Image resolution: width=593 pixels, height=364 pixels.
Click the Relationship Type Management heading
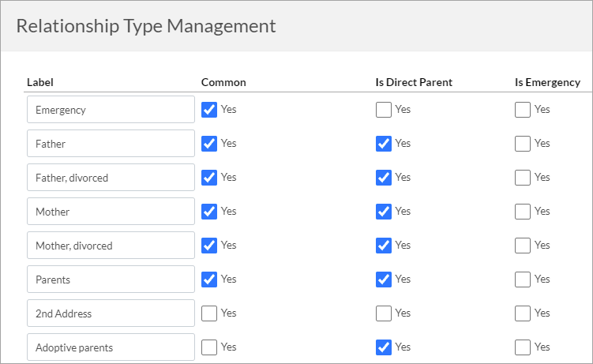[146, 26]
